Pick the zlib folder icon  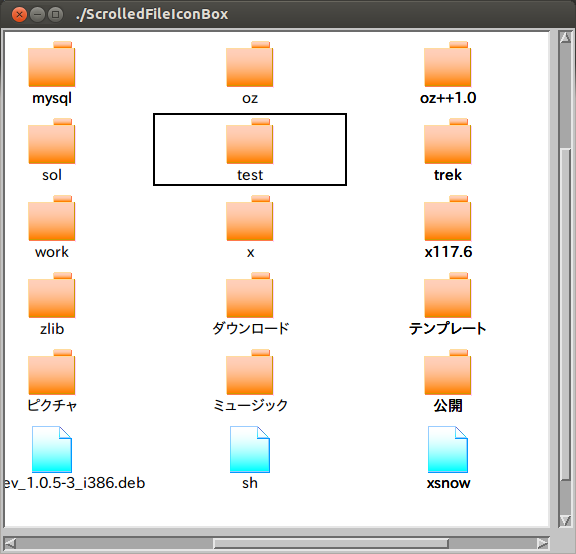tap(52, 295)
